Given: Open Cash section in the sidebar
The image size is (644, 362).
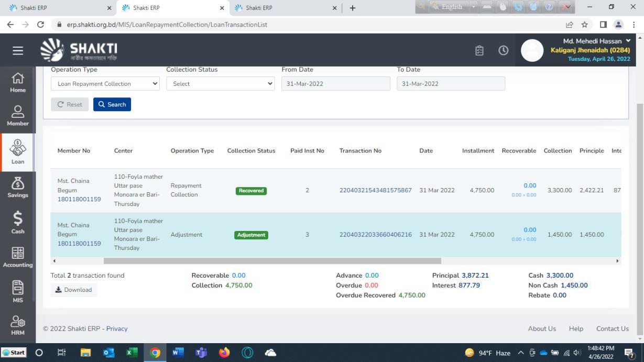Looking at the screenshot, I should [18, 223].
